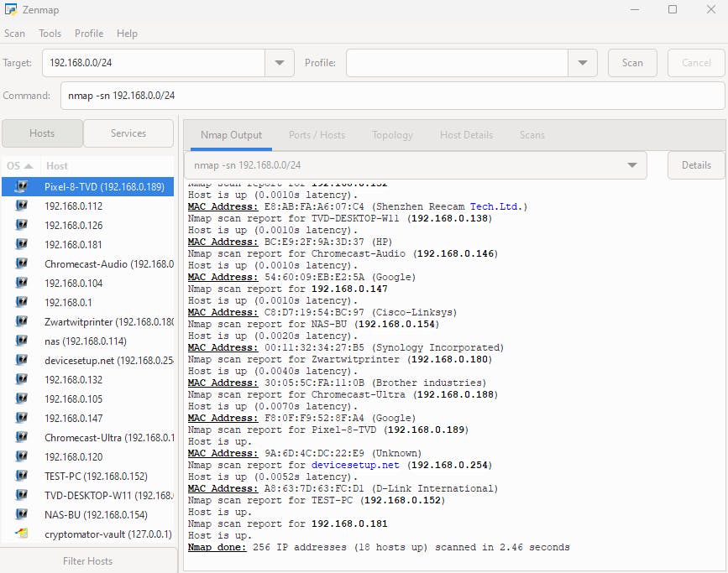The image size is (728, 573).
Task: Sort hosts by the OS column header
Action: (20, 165)
